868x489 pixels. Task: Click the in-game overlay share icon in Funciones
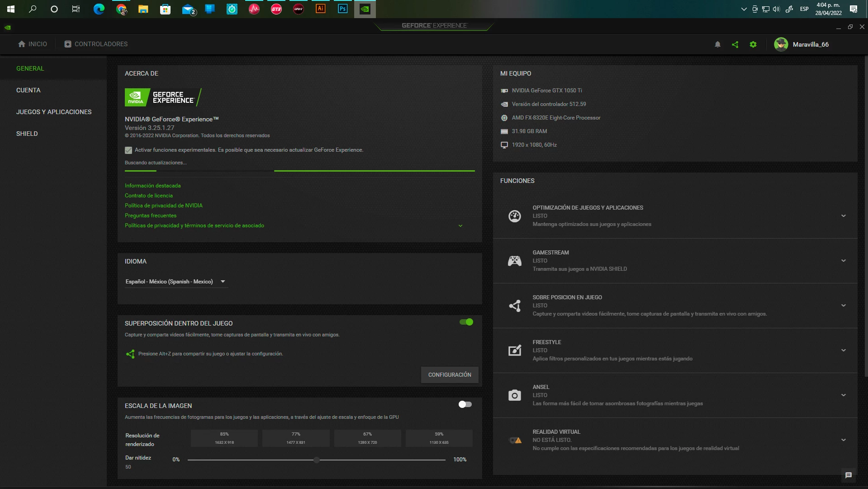click(x=515, y=306)
